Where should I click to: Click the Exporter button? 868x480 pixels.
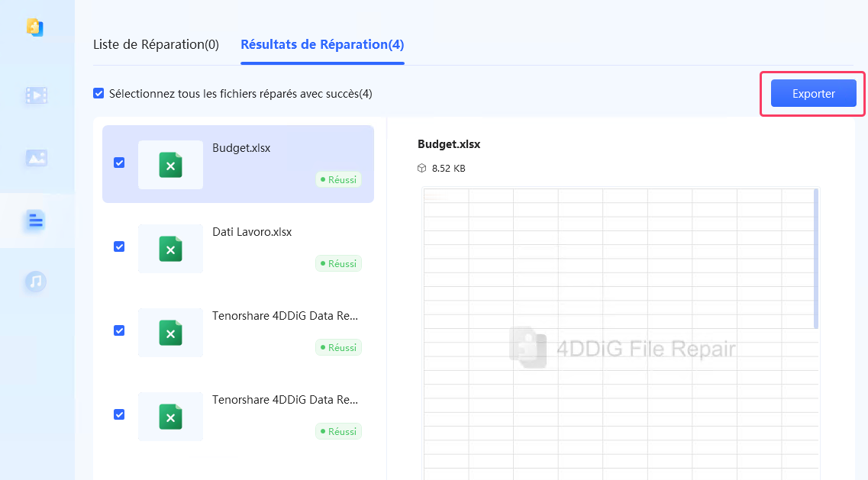pos(813,93)
